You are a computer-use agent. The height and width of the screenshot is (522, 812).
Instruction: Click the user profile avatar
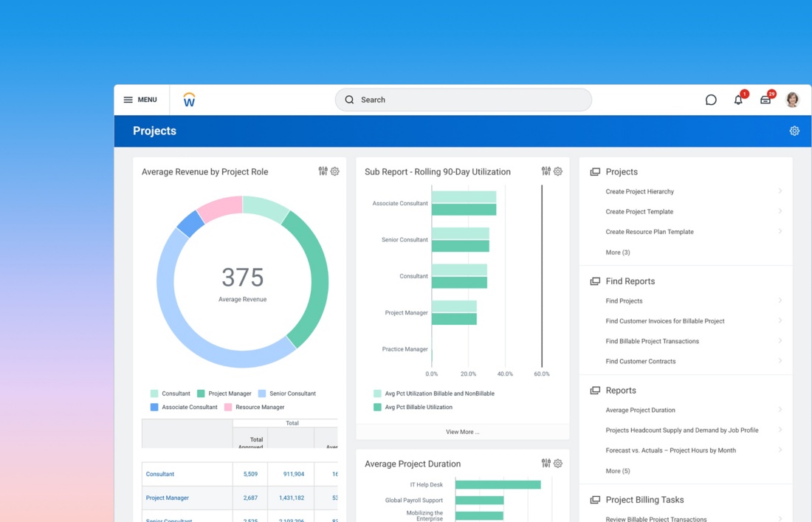pyautogui.click(x=792, y=100)
